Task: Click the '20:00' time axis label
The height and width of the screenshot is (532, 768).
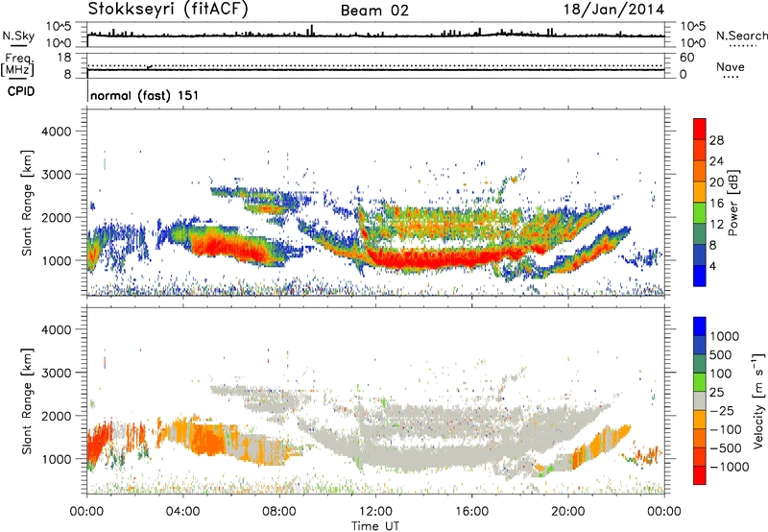Action: coord(568,512)
